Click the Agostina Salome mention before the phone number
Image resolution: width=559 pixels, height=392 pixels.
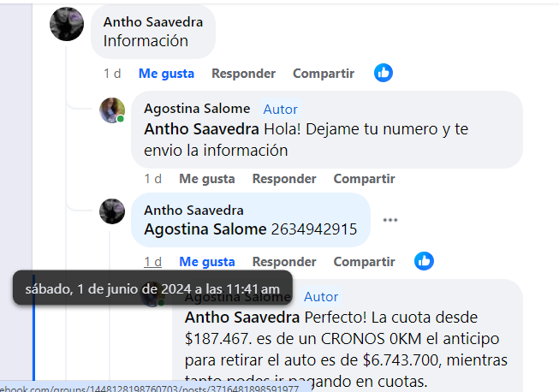click(x=205, y=229)
